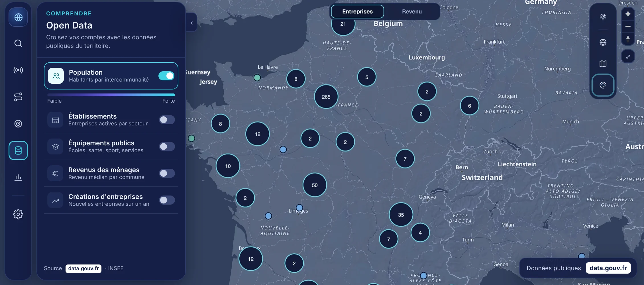The image size is (644, 285).
Task: Switch to the Revenu tab
Action: [412, 12]
